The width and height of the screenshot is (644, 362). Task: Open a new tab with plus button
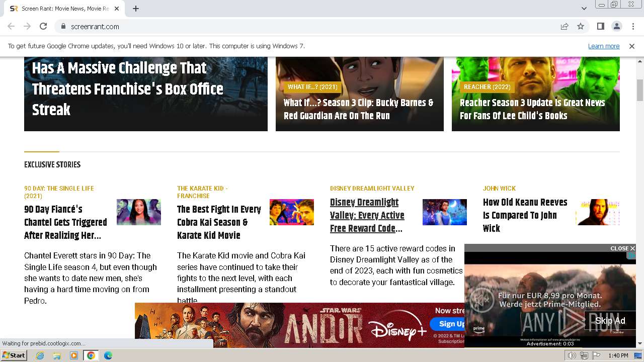click(136, 9)
